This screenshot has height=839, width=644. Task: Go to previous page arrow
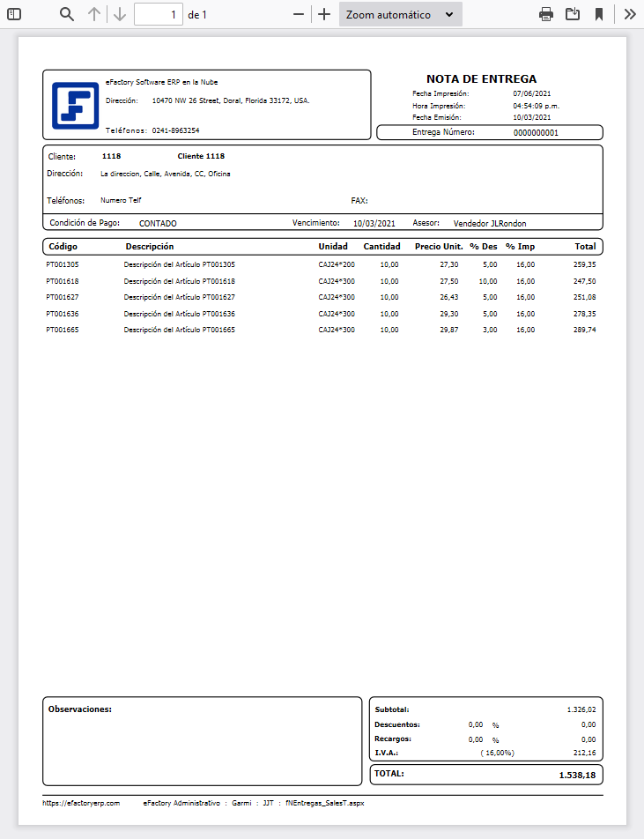pyautogui.click(x=94, y=14)
